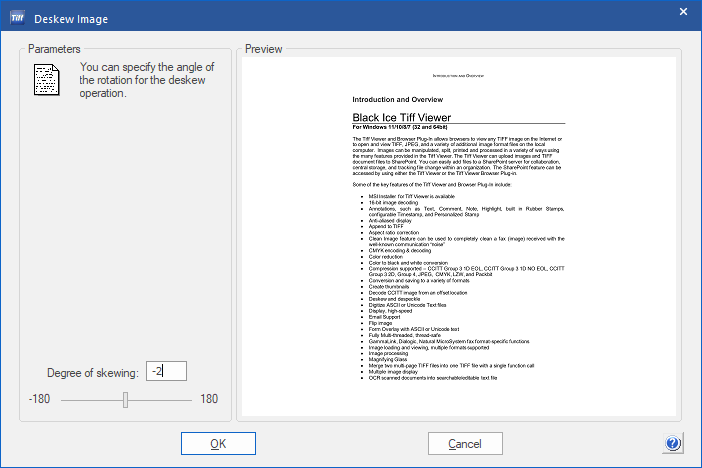Click the document page icon in Parameters
Viewport: 702px width, 468px height.
[48, 80]
